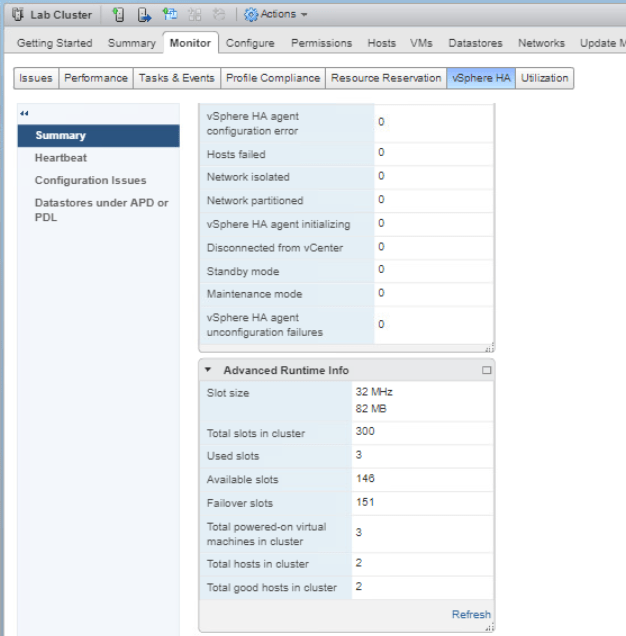Open the Actions dropdown menu

click(276, 15)
